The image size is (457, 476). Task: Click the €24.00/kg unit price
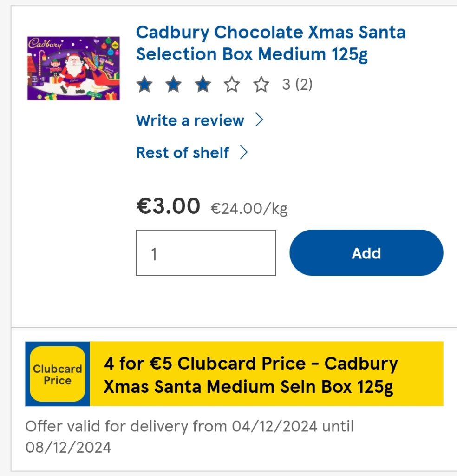249,208
